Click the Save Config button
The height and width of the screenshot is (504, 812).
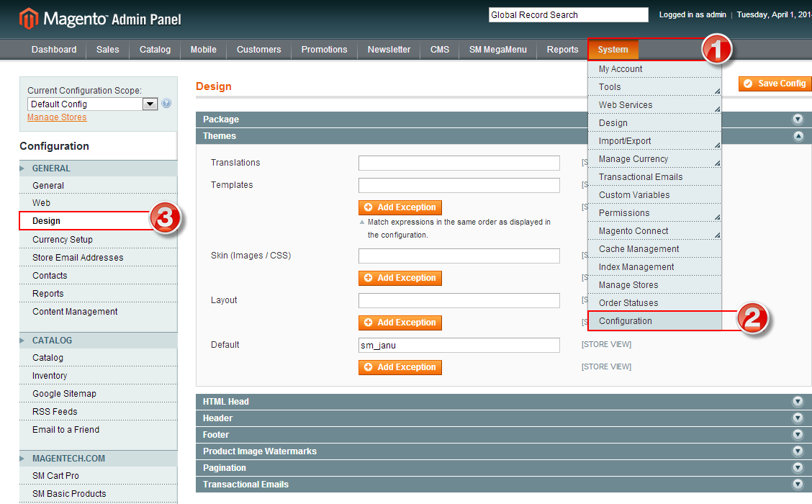tap(775, 84)
